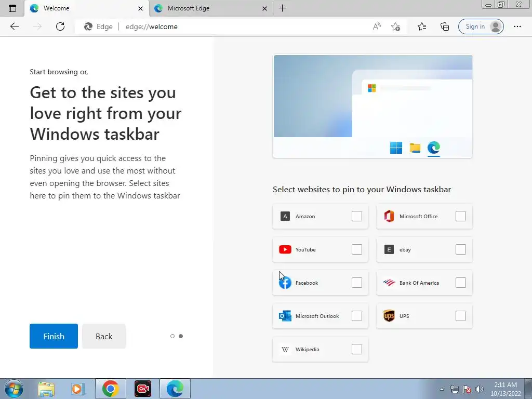532x399 pixels.
Task: Close the Microsoft Edge tab
Action: point(264,8)
